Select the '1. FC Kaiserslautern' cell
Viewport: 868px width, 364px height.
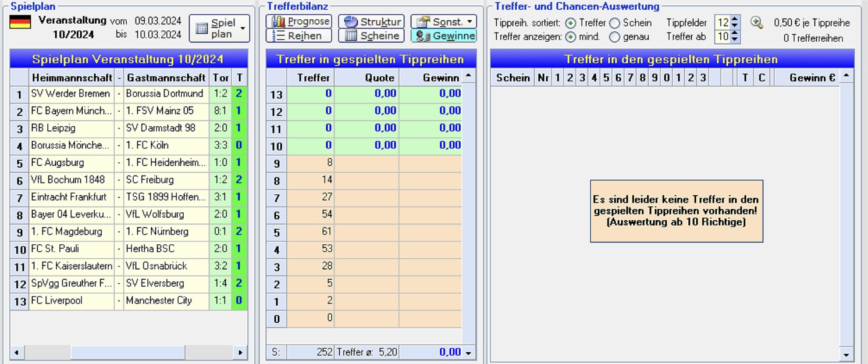[x=72, y=266]
